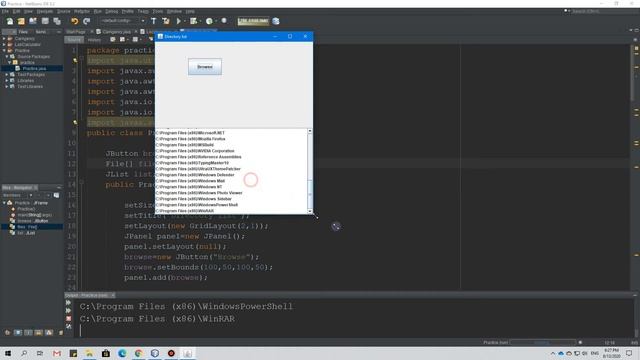Collapse the Practice project node
Screen dimensions: 640x360
coord(4,51)
